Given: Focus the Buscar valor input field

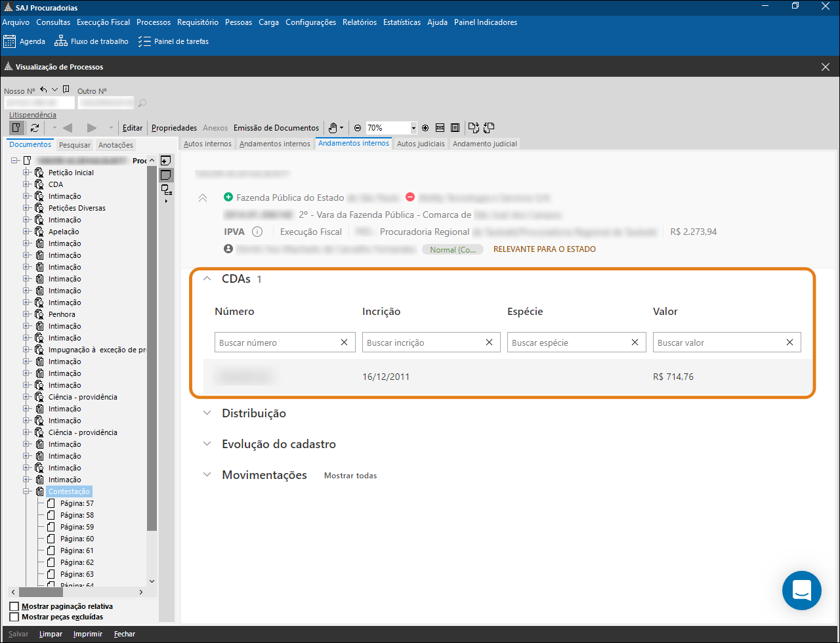Looking at the screenshot, I should pyautogui.click(x=727, y=342).
